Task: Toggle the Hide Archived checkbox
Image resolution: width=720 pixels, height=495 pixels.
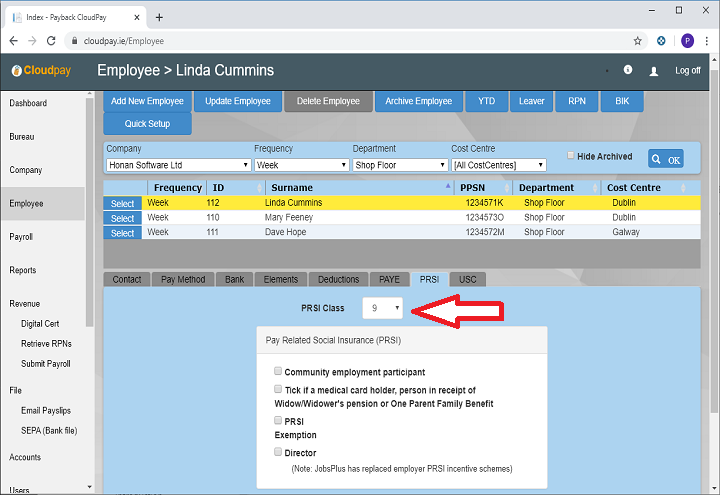Action: [571, 156]
